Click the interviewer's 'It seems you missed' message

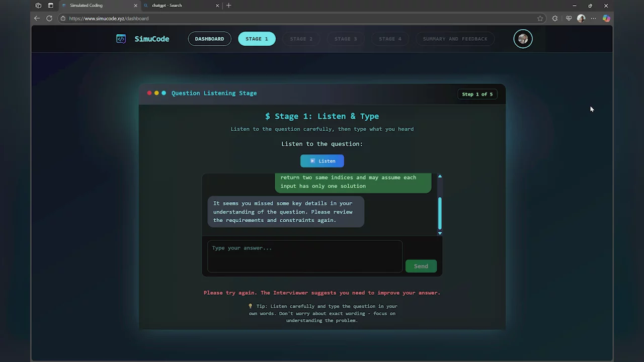286,212
